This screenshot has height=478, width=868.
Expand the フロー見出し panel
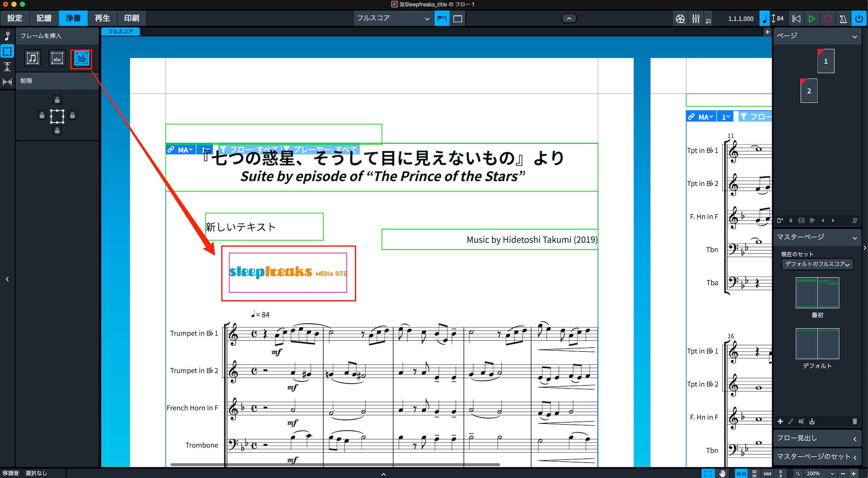(817, 438)
